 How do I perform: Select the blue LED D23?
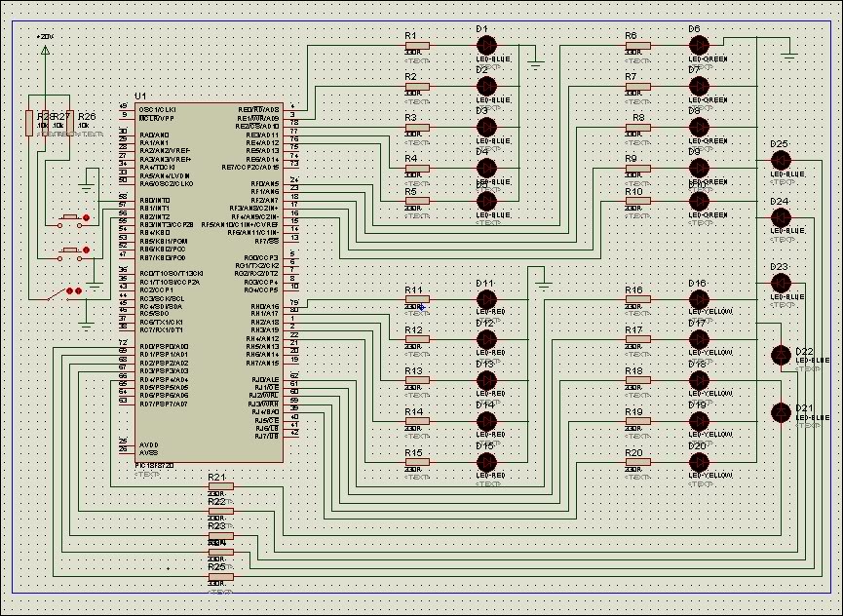(781, 283)
